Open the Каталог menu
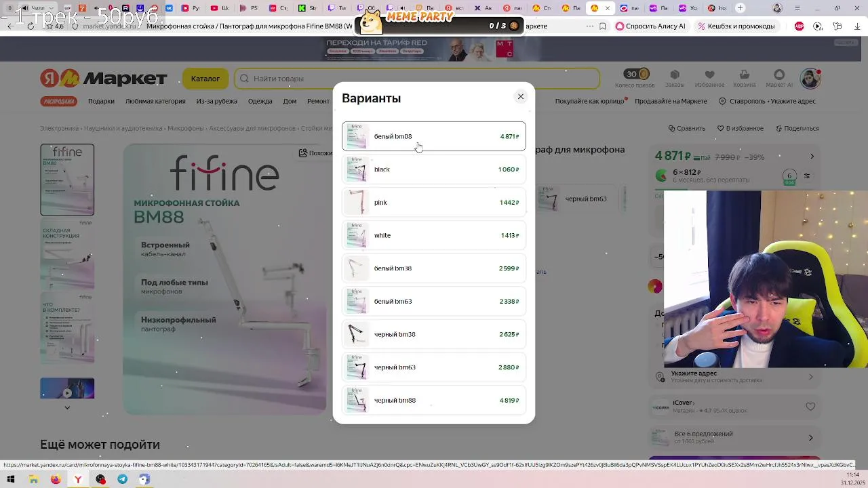 point(205,79)
